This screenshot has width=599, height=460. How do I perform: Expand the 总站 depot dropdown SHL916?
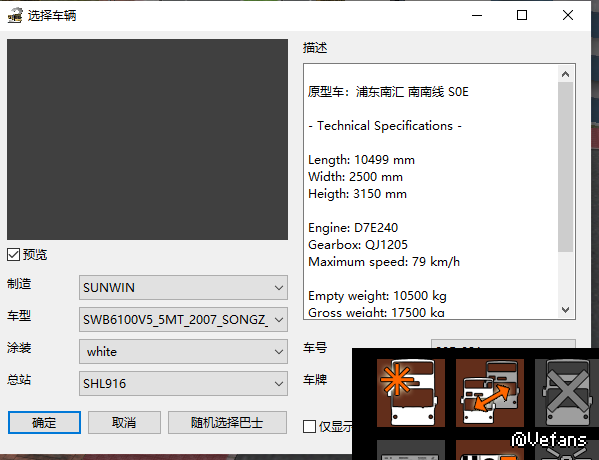point(183,384)
